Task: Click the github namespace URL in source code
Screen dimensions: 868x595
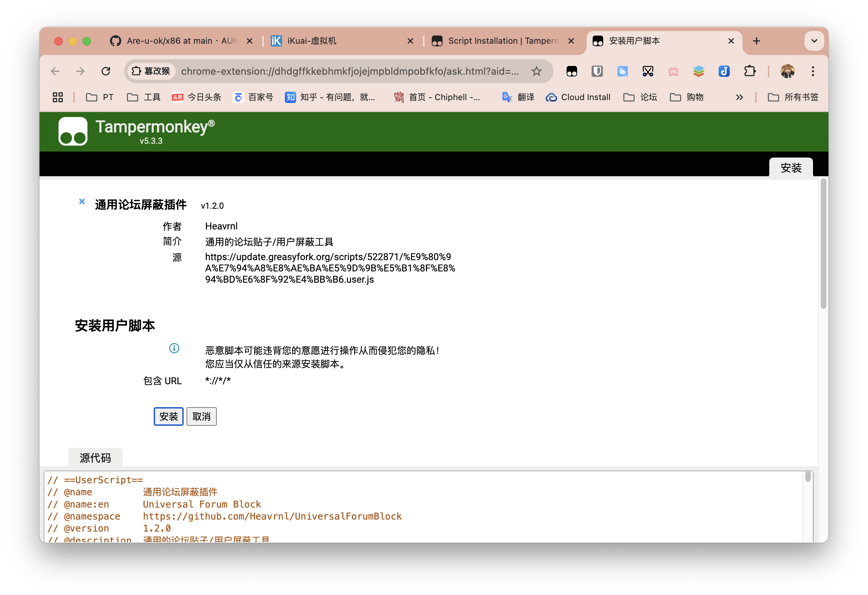Action: click(x=272, y=516)
